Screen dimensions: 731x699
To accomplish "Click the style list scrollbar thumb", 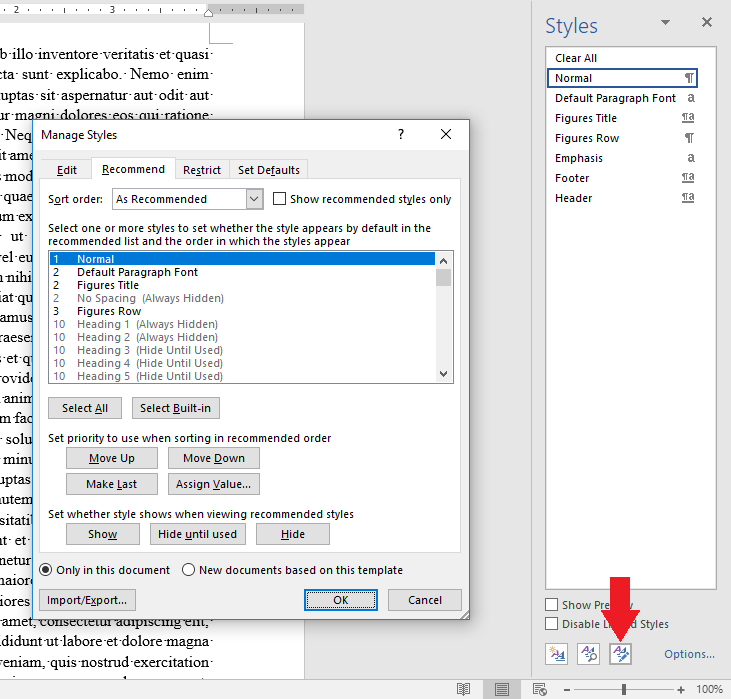I will click(x=443, y=277).
